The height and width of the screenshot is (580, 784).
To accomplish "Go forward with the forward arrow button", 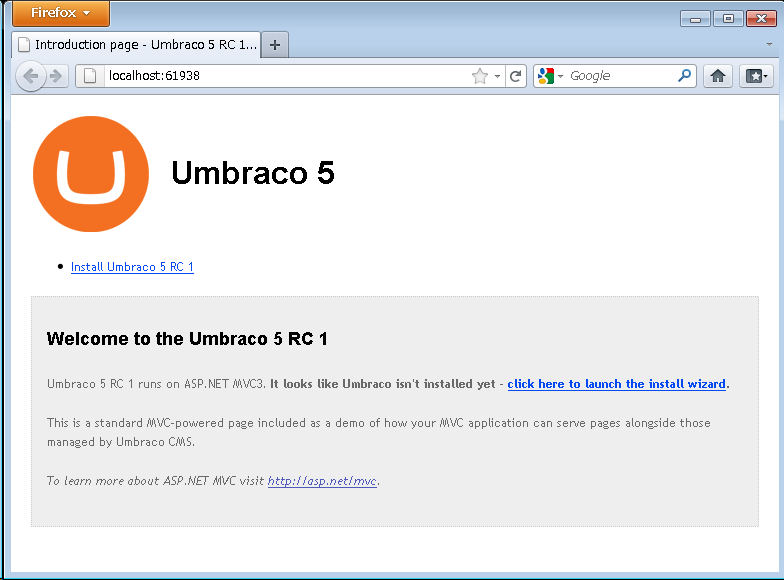I will point(56,76).
